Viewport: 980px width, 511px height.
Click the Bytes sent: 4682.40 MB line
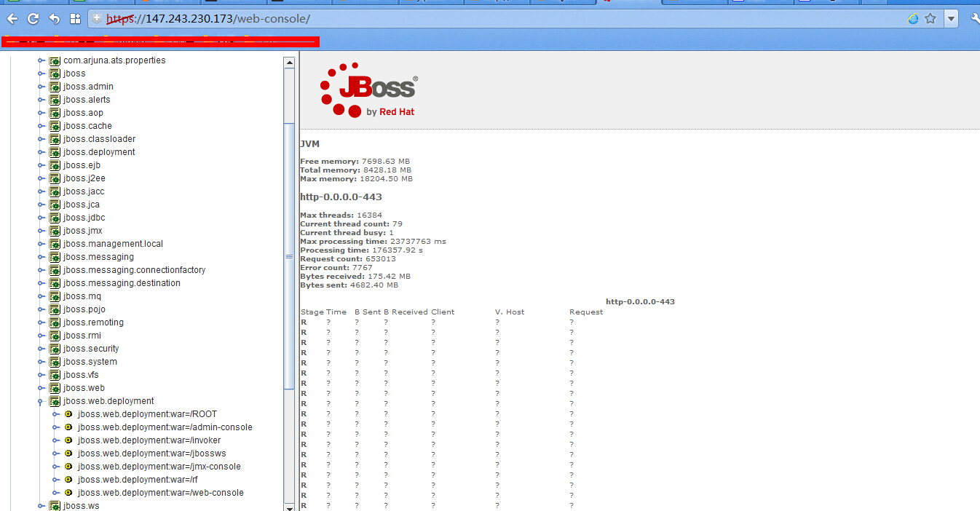[349, 285]
